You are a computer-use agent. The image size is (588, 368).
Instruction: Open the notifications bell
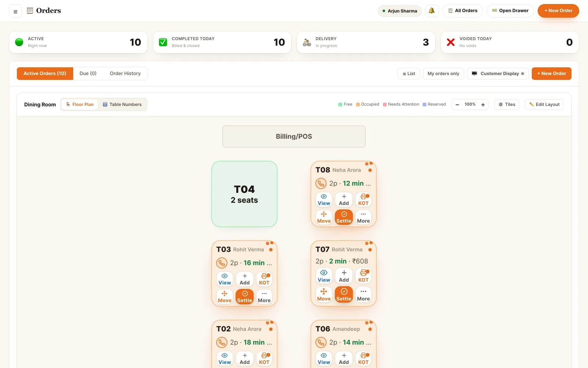(x=432, y=11)
